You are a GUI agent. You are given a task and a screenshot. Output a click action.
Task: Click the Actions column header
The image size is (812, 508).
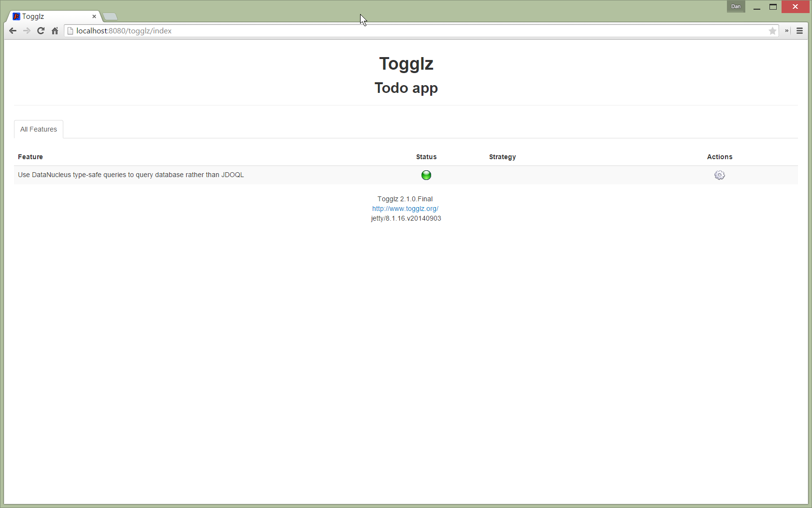[x=720, y=157]
